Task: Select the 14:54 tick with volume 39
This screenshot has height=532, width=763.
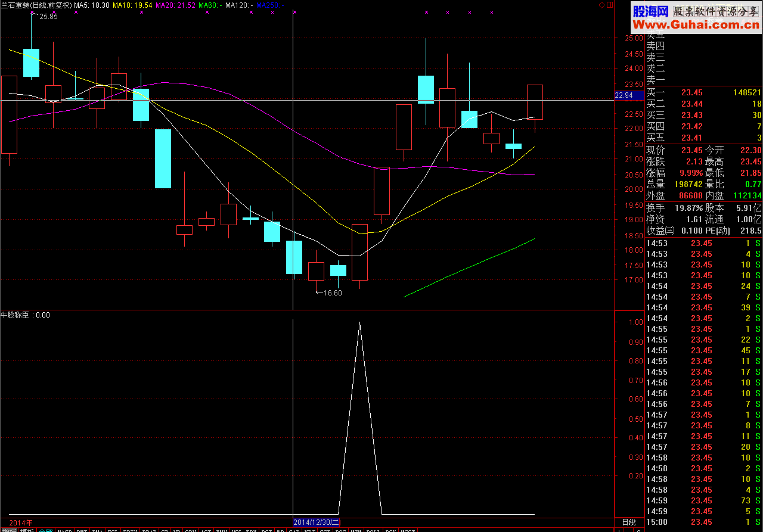Action: click(704, 307)
